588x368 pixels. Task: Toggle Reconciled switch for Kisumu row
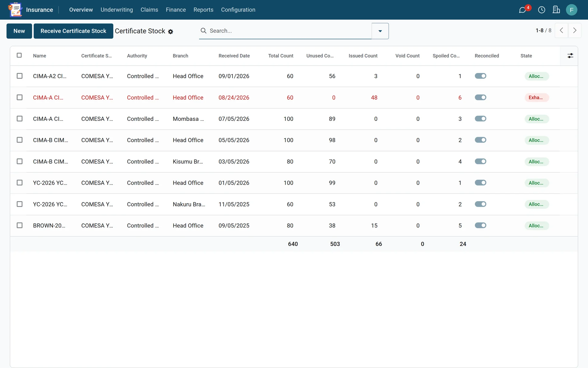481,161
